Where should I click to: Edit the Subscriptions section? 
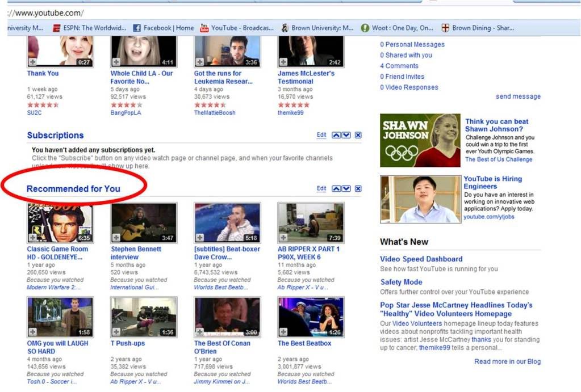[x=321, y=135]
